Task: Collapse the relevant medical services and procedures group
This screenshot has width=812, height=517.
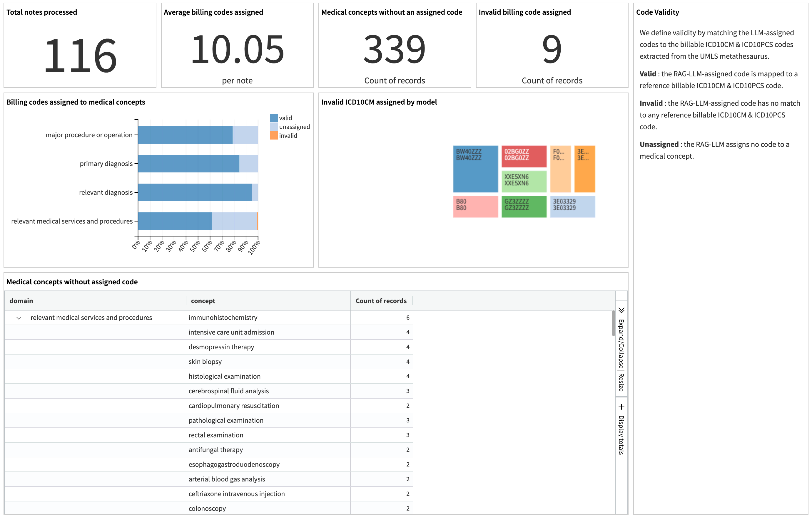Action: (19, 318)
